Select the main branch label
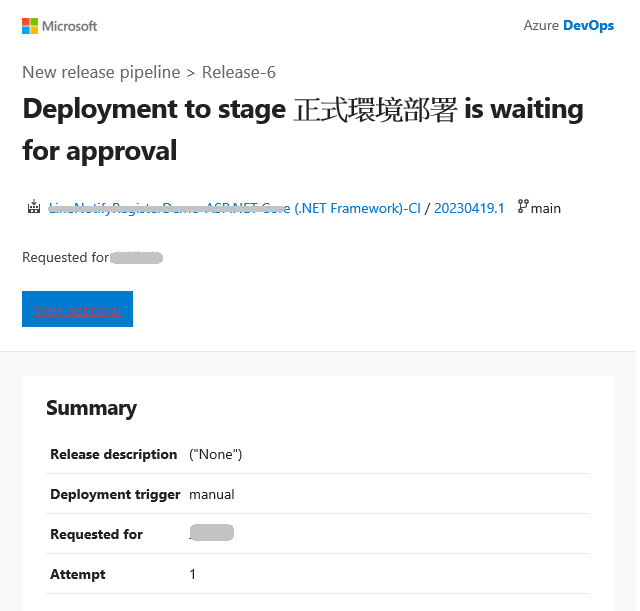The height and width of the screenshot is (611, 640). pyautogui.click(x=546, y=209)
